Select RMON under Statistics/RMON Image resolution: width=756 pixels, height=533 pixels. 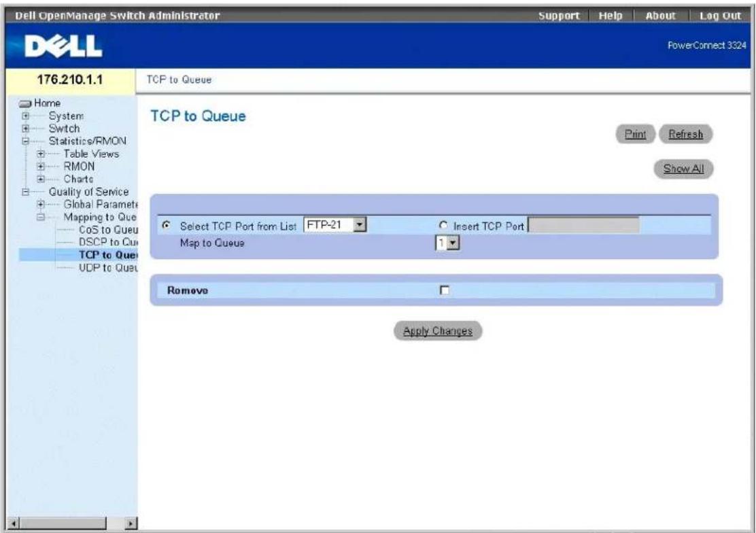click(x=79, y=167)
